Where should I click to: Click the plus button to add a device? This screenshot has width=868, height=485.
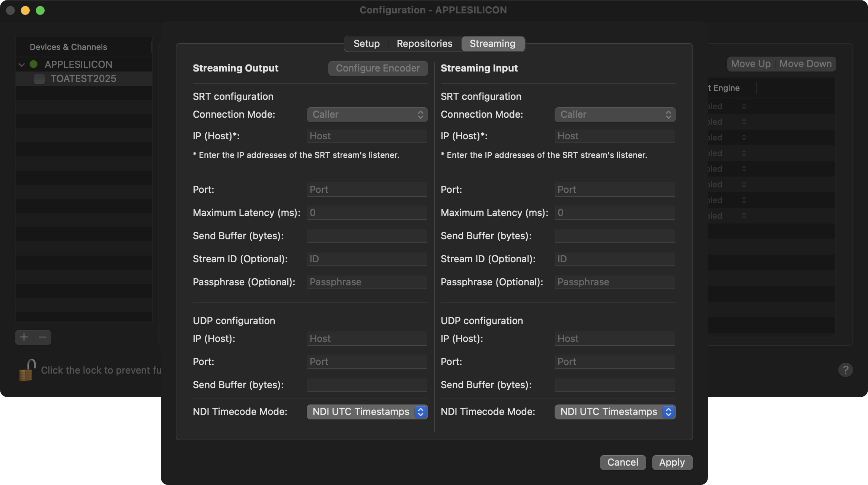click(x=24, y=337)
